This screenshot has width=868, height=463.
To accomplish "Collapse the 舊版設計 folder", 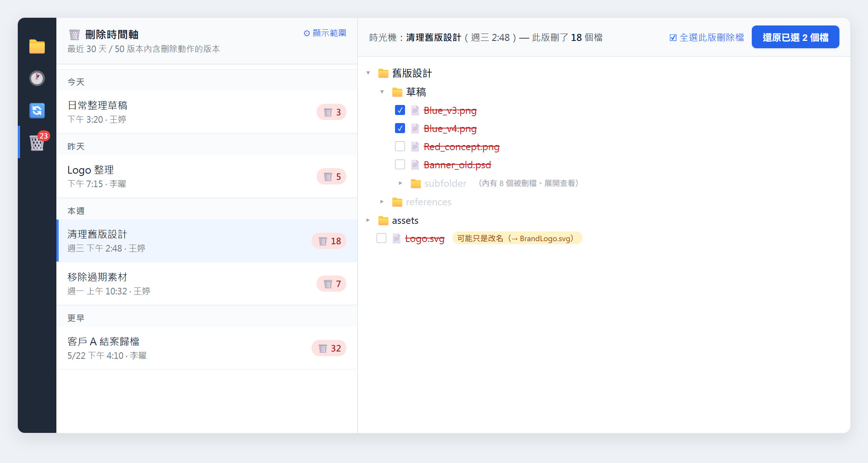I will [x=368, y=73].
